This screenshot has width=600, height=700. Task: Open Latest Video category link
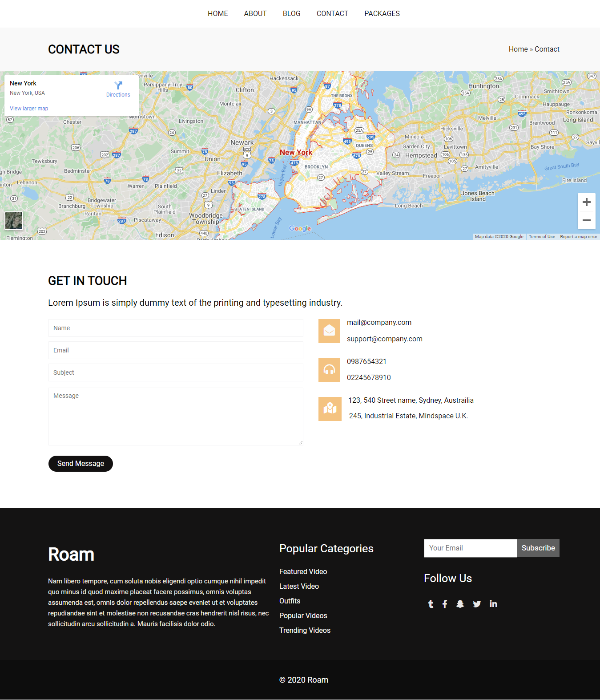point(299,587)
